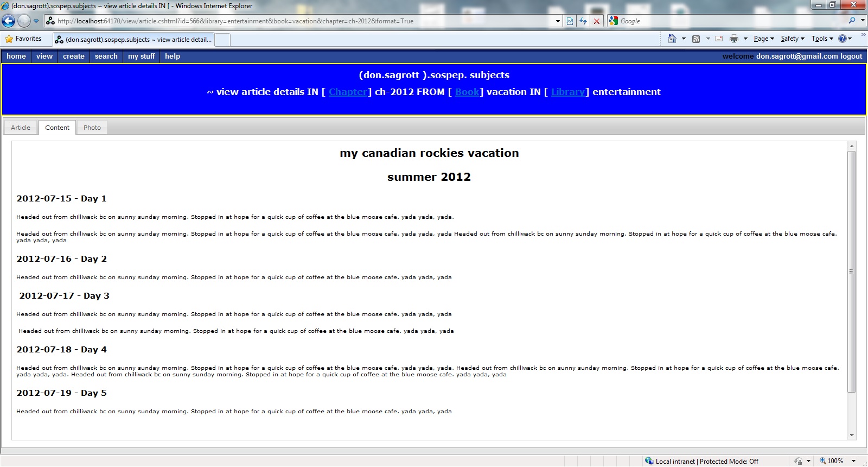This screenshot has width=868, height=467.
Task: Click 'my canadian rockies vacation' title
Action: pyautogui.click(x=429, y=153)
